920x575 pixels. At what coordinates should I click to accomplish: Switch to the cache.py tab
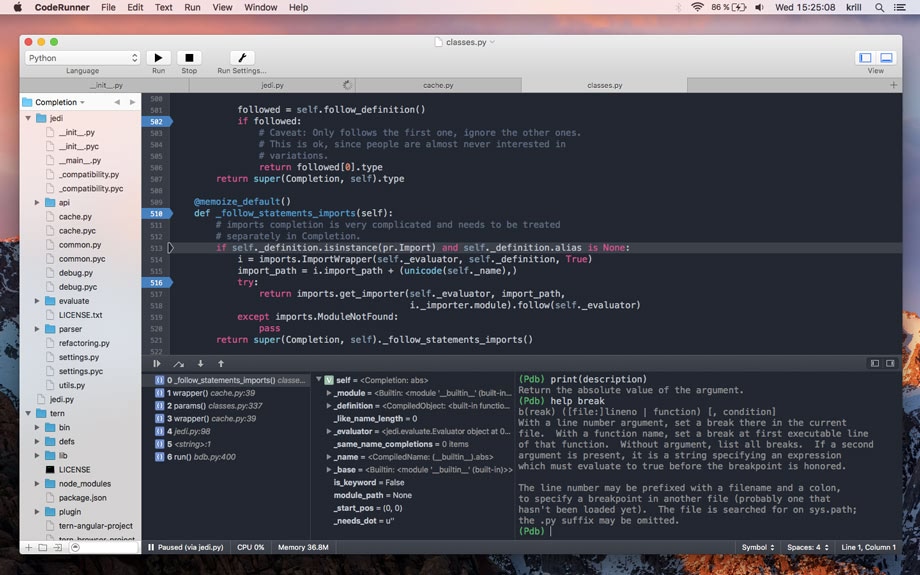(438, 85)
